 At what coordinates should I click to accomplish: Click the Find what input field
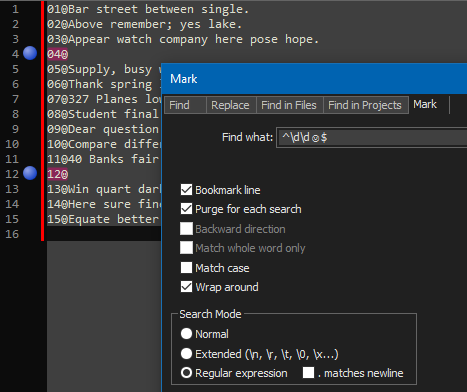coord(372,137)
